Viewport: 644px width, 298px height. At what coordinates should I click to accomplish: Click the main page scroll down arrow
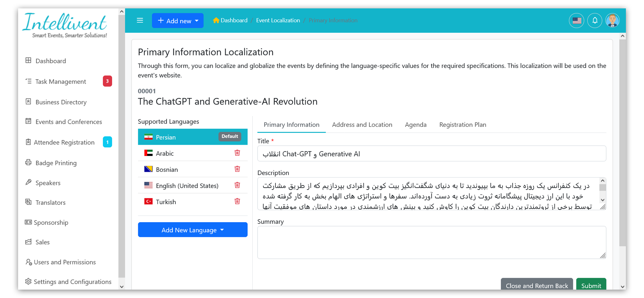tap(623, 287)
